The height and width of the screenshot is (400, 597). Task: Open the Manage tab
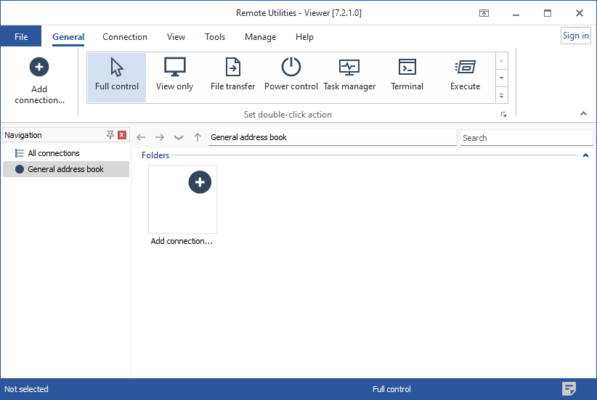click(x=260, y=37)
